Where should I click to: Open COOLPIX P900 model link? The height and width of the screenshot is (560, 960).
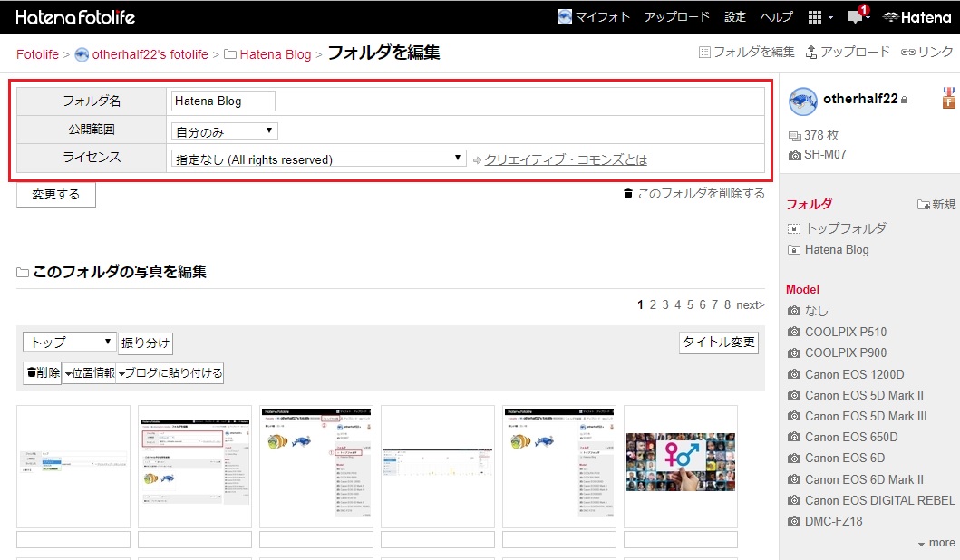(846, 353)
